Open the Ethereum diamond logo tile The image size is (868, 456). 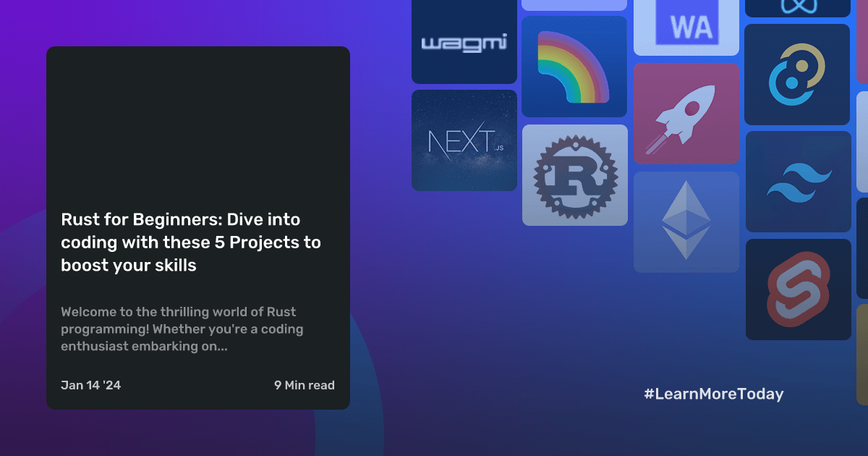(686, 222)
